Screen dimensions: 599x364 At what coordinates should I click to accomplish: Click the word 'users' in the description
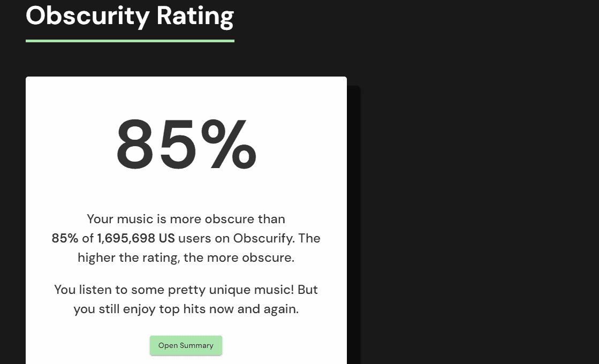[x=194, y=238]
